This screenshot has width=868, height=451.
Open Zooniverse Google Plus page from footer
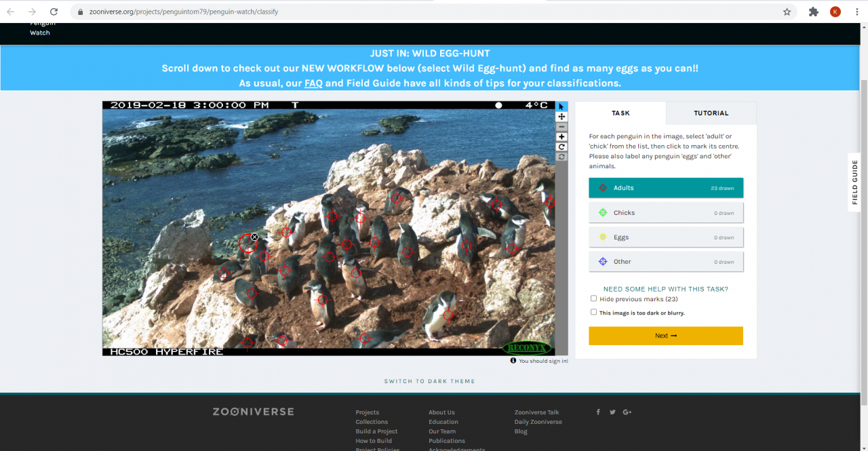coord(627,412)
